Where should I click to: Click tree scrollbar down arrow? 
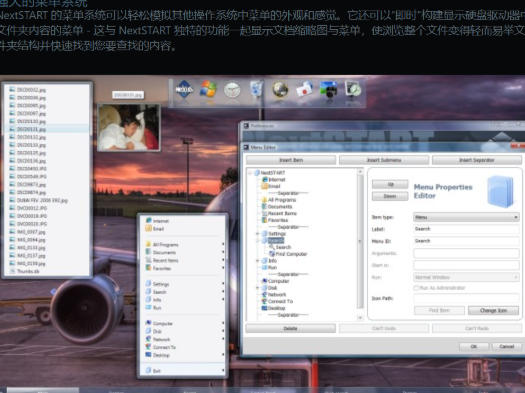coord(360,317)
